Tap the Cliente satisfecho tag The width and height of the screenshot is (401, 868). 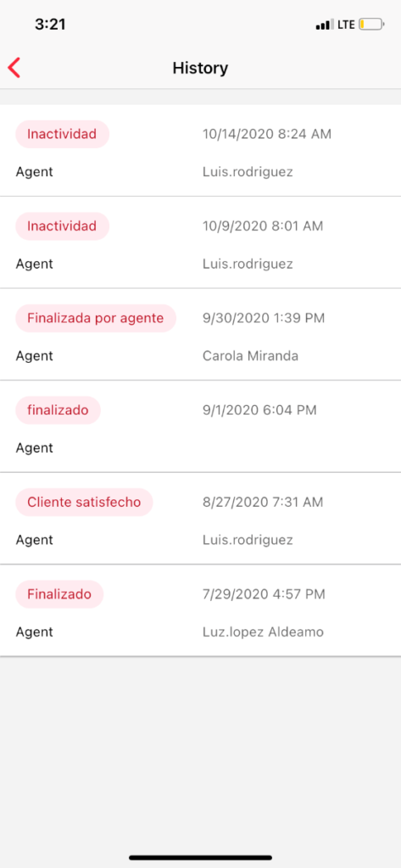[84, 502]
